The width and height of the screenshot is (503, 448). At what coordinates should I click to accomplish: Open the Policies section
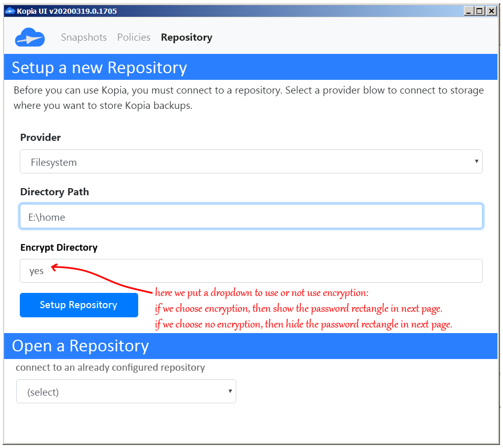point(133,37)
